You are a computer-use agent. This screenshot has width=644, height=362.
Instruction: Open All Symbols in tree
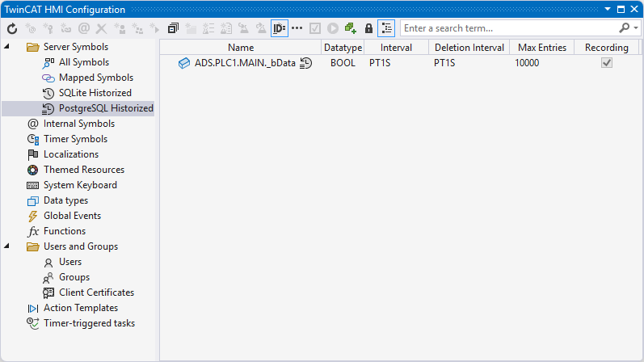click(x=84, y=62)
